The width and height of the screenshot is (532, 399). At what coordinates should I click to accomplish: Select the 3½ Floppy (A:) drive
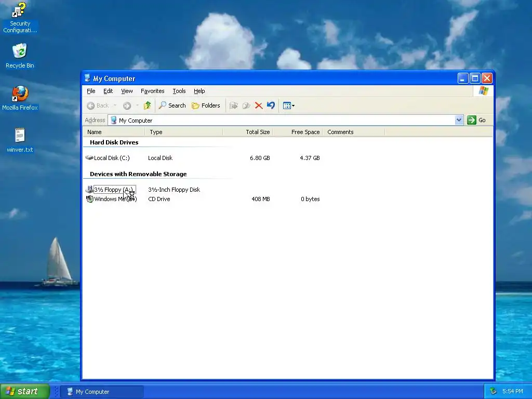pyautogui.click(x=111, y=190)
